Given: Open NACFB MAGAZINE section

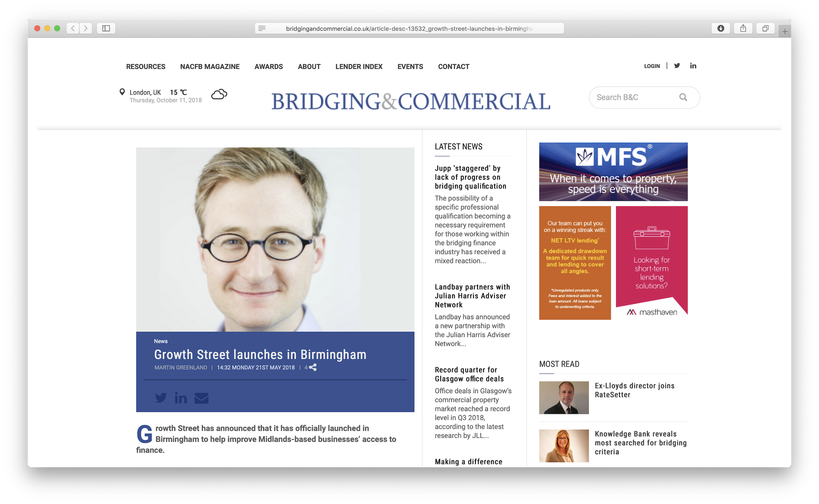Looking at the screenshot, I should pyautogui.click(x=210, y=67).
